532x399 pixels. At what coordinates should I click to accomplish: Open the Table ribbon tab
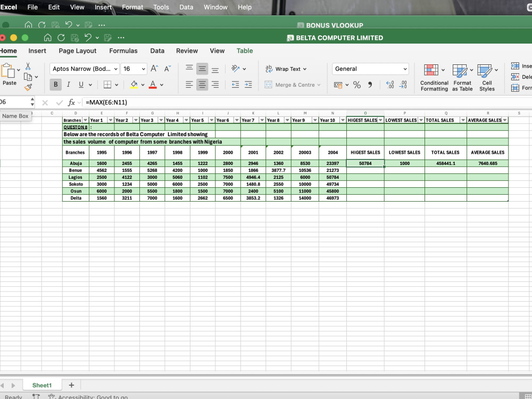coord(245,51)
